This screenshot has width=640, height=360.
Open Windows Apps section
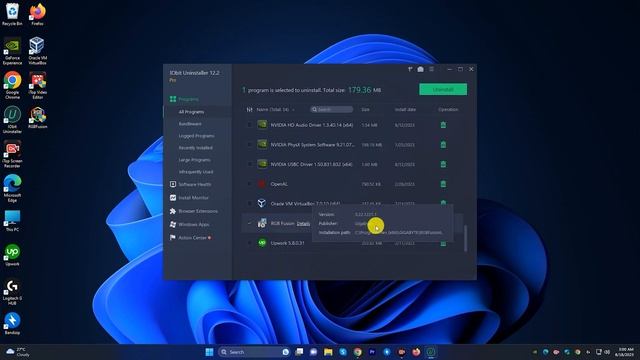189,224
